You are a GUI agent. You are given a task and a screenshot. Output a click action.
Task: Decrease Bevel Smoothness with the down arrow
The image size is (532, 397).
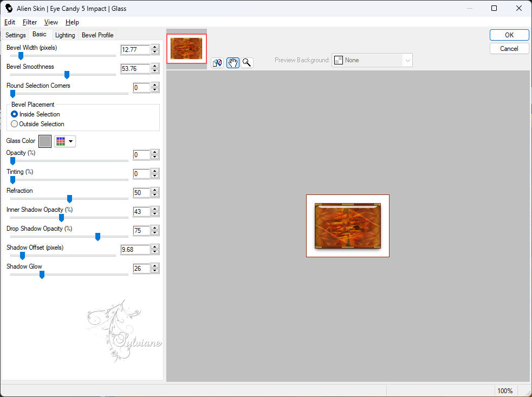coord(155,71)
